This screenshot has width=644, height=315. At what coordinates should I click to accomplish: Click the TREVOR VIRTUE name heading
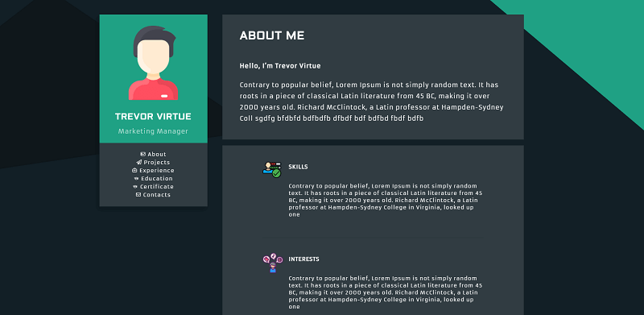(153, 116)
